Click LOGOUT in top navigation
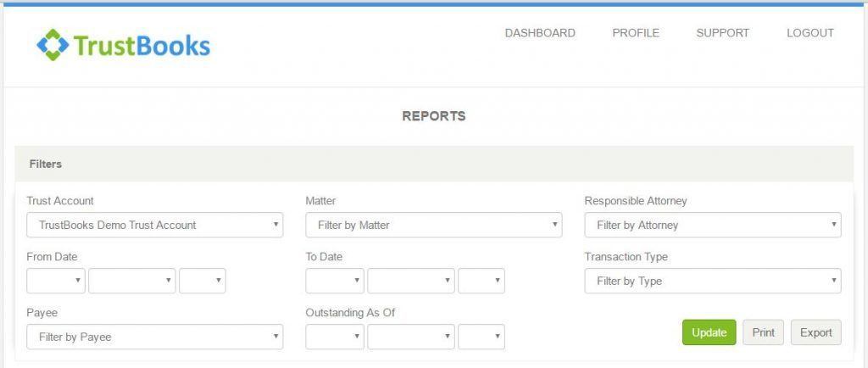 810,33
